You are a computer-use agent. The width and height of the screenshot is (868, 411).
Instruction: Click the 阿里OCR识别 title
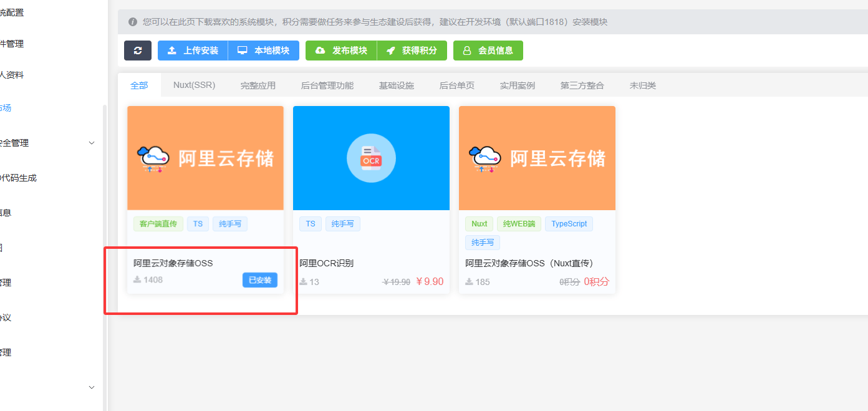[326, 263]
